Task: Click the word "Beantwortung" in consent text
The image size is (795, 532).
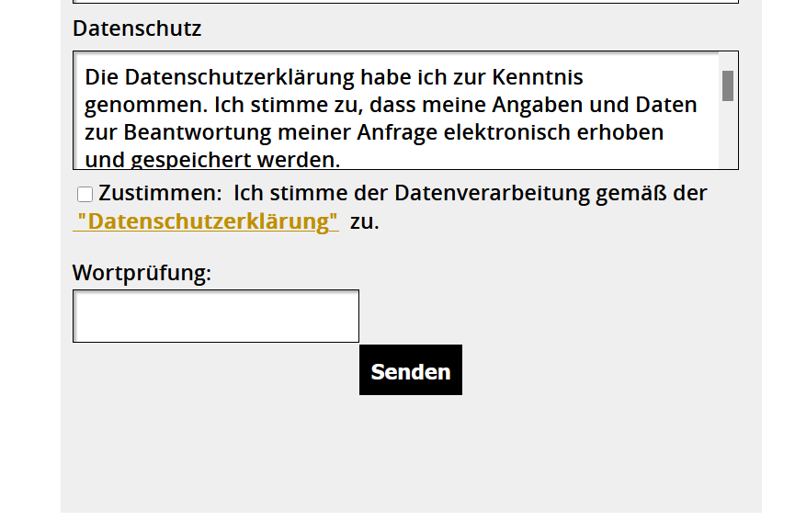Action: click(x=184, y=132)
